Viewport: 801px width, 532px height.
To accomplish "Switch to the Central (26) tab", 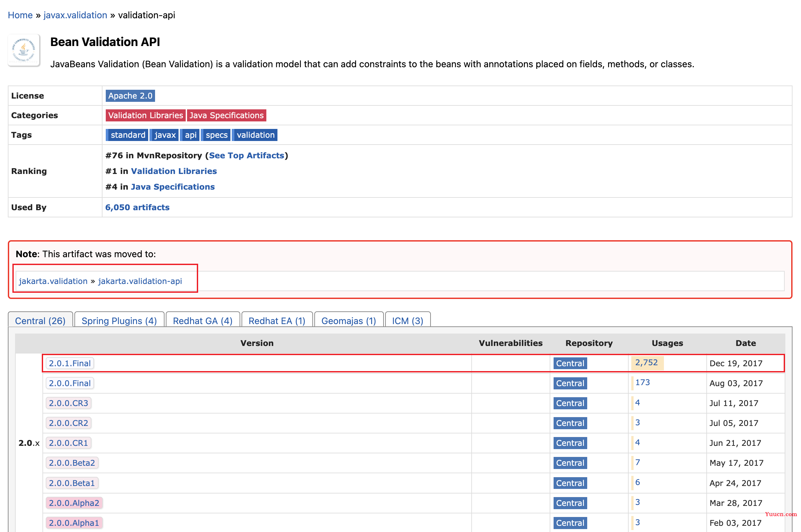I will [40, 320].
